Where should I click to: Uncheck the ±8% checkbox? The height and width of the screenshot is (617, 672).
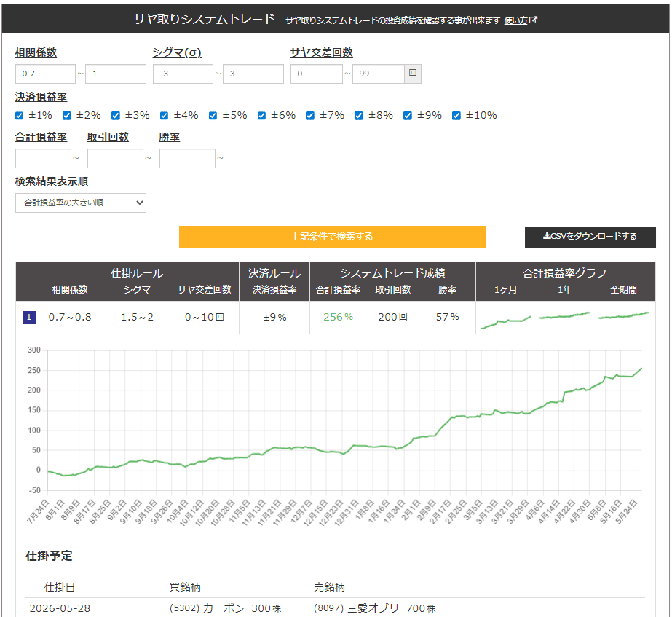(x=359, y=116)
